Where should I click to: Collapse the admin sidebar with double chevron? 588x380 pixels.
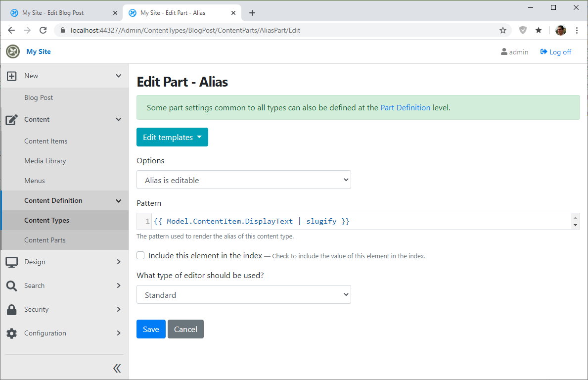coord(117,368)
